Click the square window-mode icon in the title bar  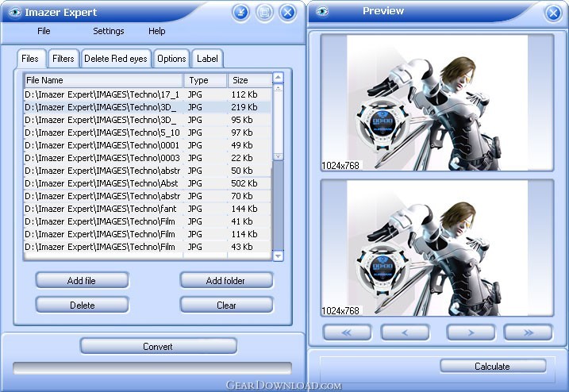(x=264, y=13)
